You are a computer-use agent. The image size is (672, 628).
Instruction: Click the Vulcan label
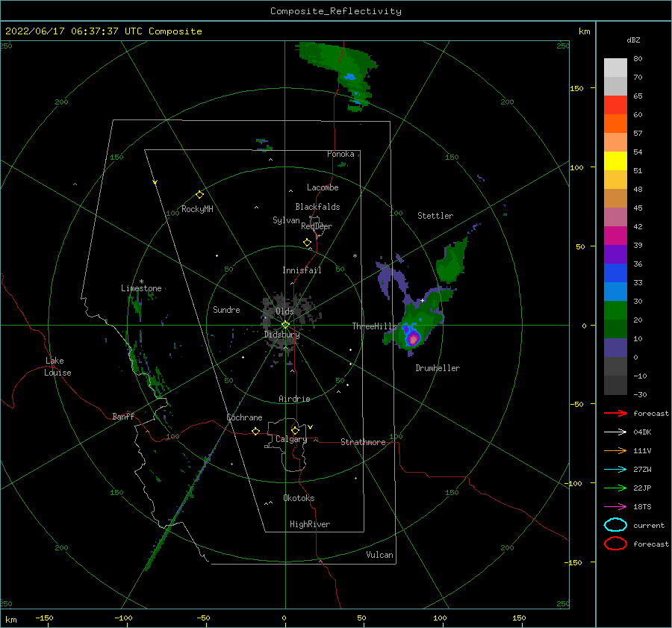click(x=380, y=555)
